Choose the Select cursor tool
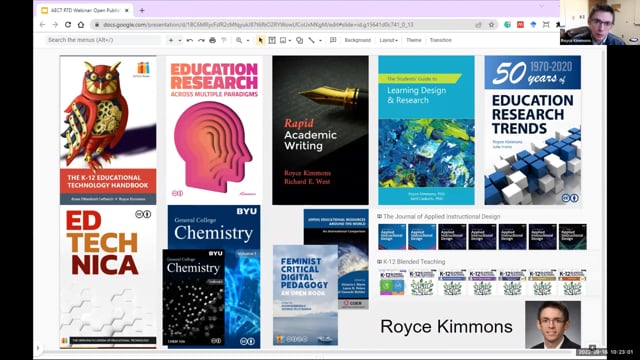The image size is (640, 360). click(x=260, y=40)
